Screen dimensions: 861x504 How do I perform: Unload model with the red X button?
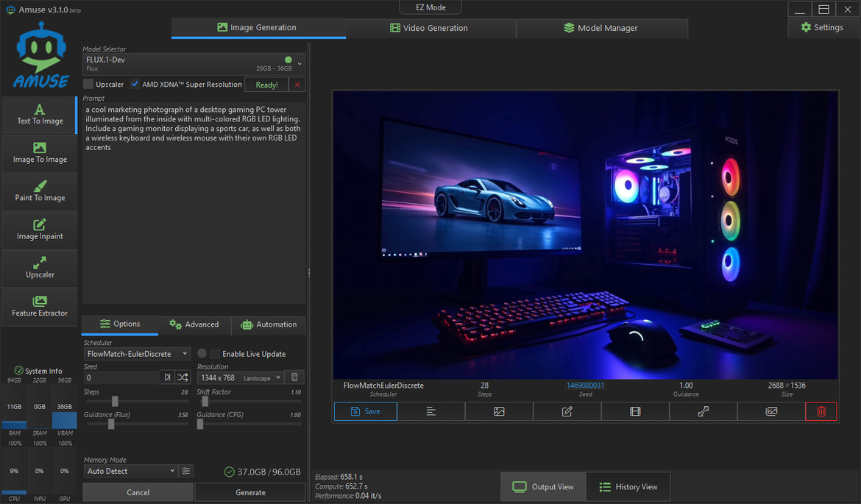pyautogui.click(x=297, y=85)
